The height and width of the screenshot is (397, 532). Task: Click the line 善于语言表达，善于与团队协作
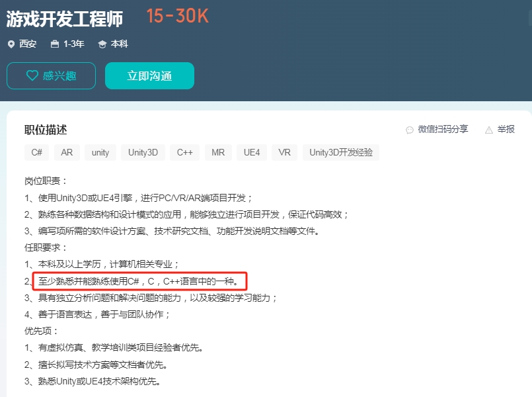(97, 314)
